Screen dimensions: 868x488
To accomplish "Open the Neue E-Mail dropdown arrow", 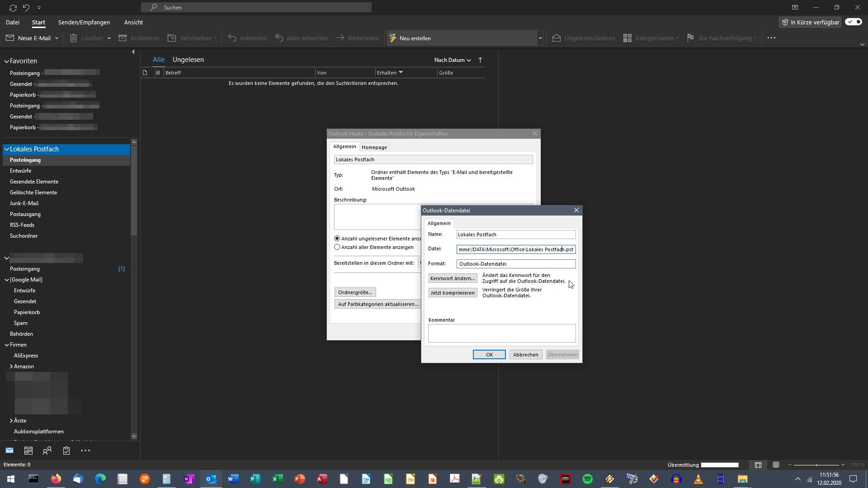I will (x=57, y=38).
